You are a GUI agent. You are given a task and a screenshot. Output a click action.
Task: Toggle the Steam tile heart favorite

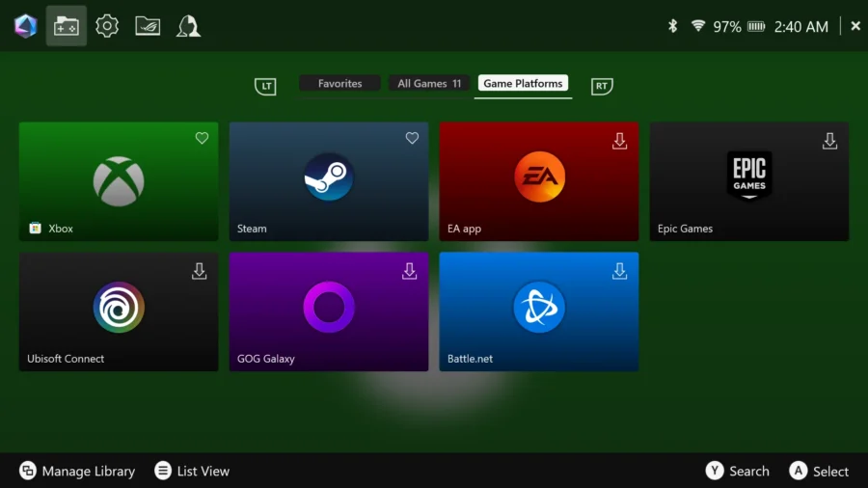(412, 138)
